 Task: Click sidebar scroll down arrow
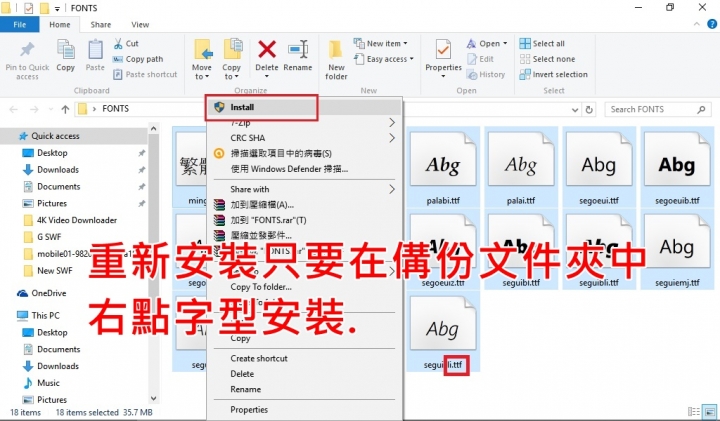pyautogui.click(x=154, y=399)
